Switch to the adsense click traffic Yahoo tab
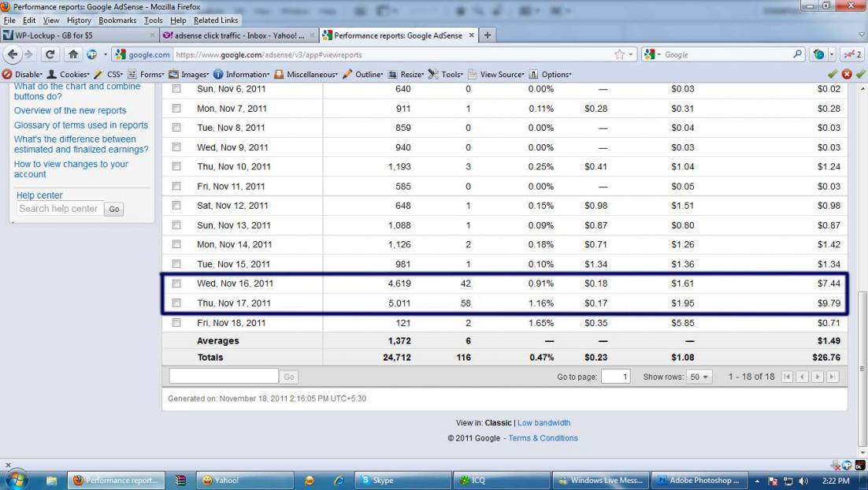The image size is (868, 490). tap(239, 35)
